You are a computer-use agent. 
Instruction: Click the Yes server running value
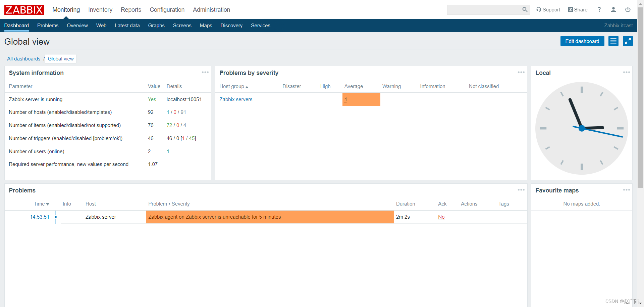[x=152, y=99]
